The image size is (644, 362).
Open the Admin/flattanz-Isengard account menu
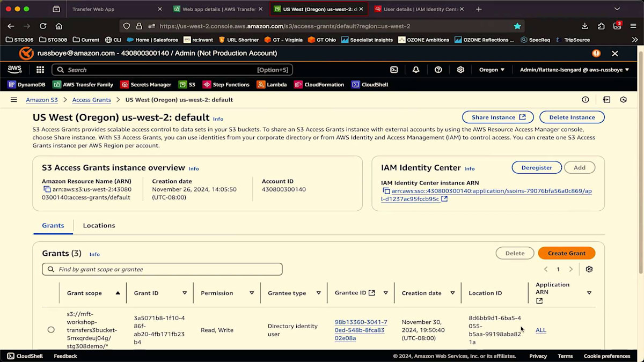574,70
